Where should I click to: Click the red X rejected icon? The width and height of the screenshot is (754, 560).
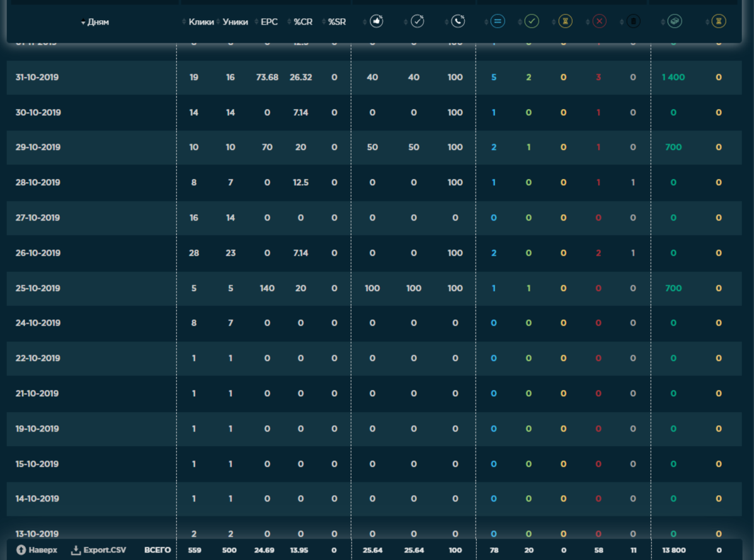600,21
